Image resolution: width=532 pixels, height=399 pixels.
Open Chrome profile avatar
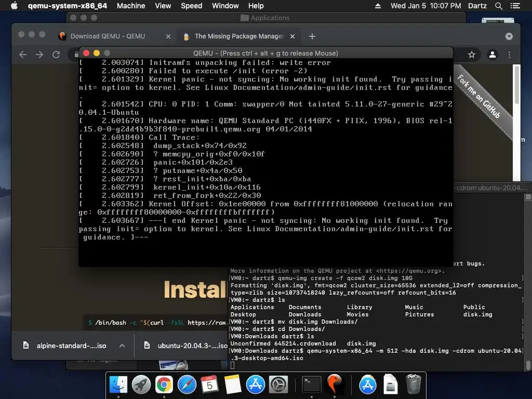coord(493,55)
